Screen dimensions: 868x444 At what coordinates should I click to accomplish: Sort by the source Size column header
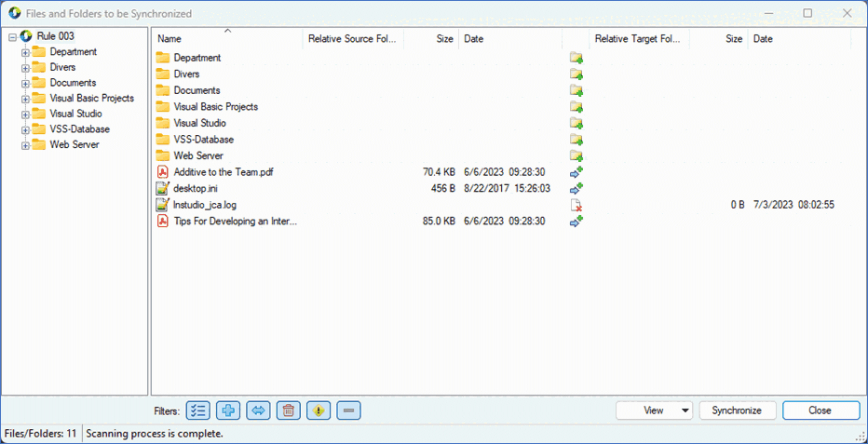431,39
